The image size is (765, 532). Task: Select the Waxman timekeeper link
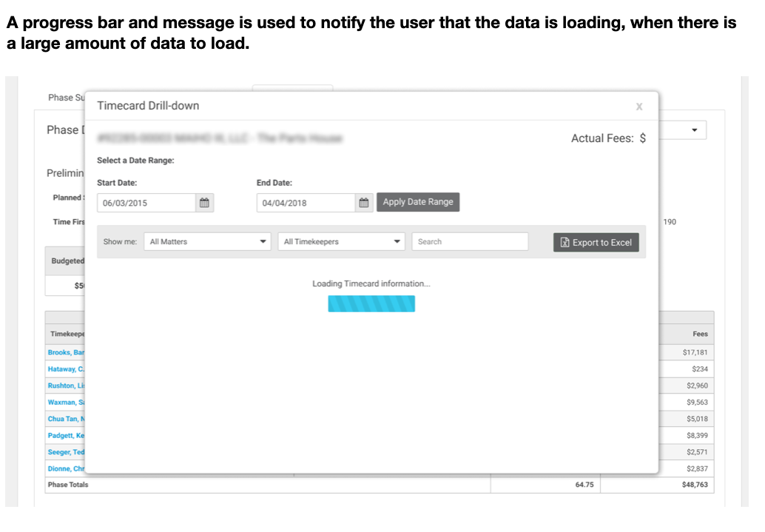point(66,403)
